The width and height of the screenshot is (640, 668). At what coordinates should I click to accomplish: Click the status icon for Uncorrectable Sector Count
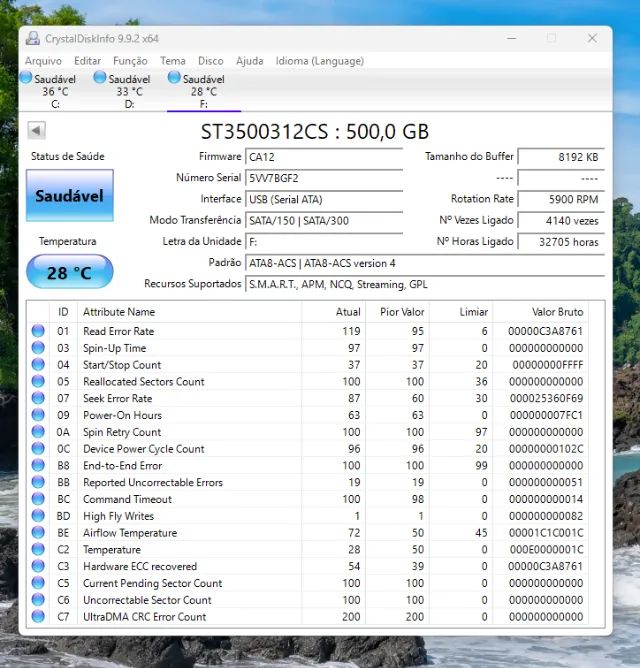(38, 600)
